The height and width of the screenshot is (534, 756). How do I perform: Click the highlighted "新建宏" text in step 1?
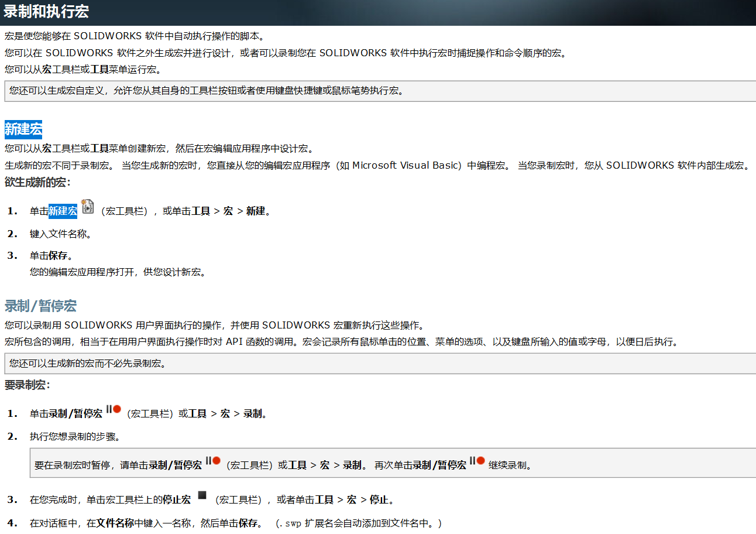pyautogui.click(x=63, y=211)
